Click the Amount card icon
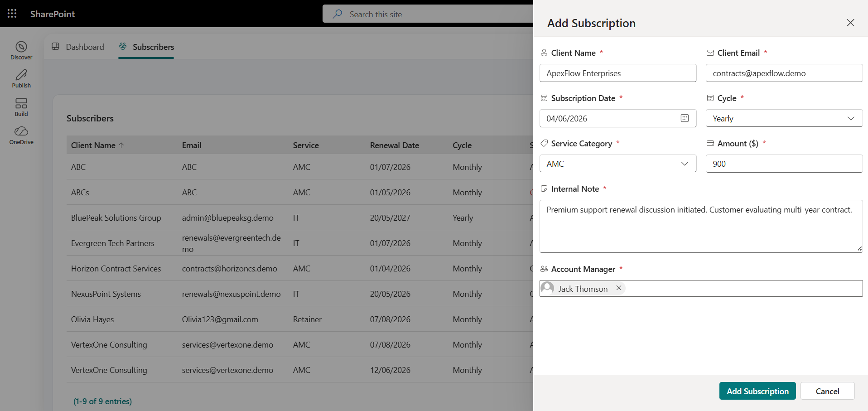 [710, 143]
